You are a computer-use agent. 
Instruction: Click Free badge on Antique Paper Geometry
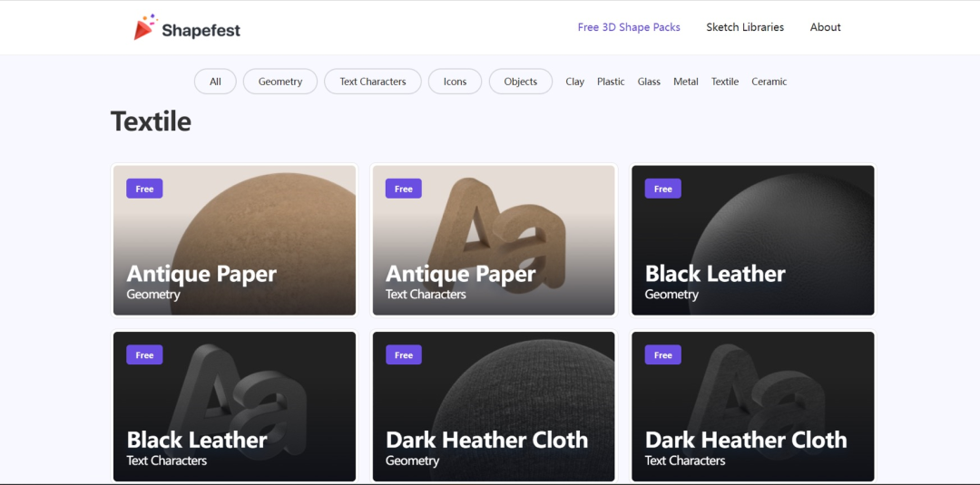144,189
